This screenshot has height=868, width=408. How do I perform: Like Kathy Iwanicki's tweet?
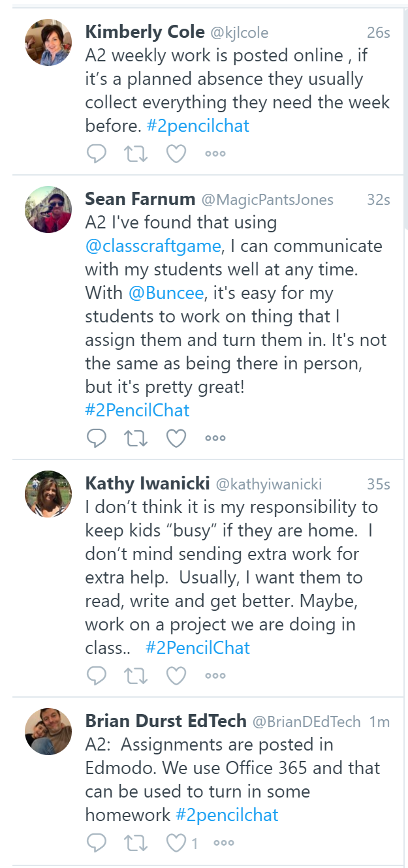click(x=176, y=675)
